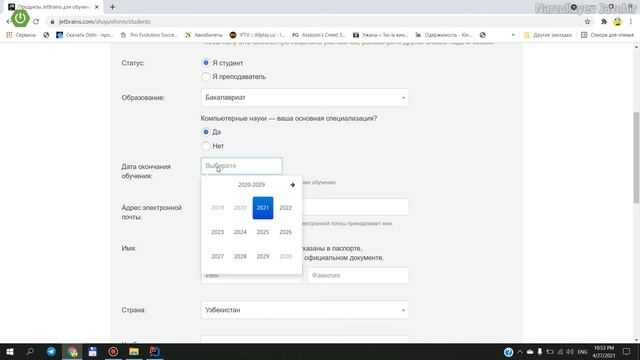The width and height of the screenshot is (640, 360).
Task: Open File Explorer from the taskbar
Action: pyautogui.click(x=134, y=351)
